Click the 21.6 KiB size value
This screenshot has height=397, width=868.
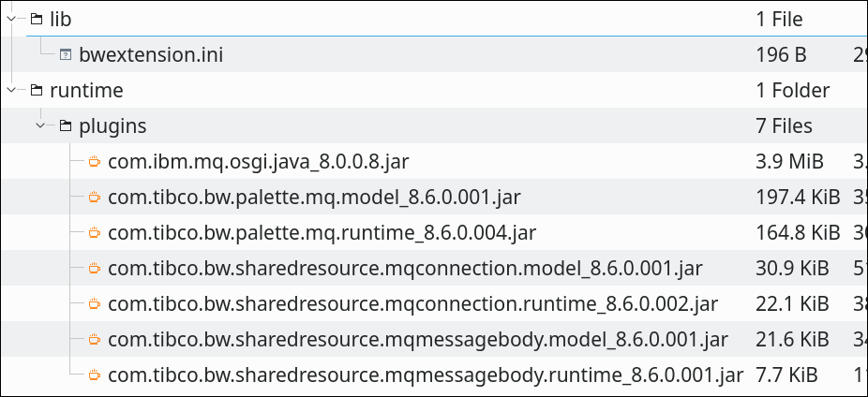(792, 339)
